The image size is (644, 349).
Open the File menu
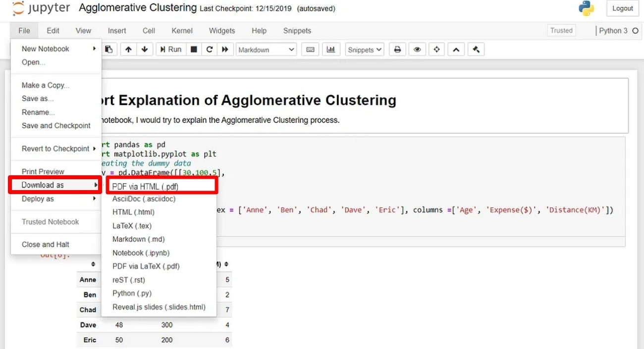point(24,31)
